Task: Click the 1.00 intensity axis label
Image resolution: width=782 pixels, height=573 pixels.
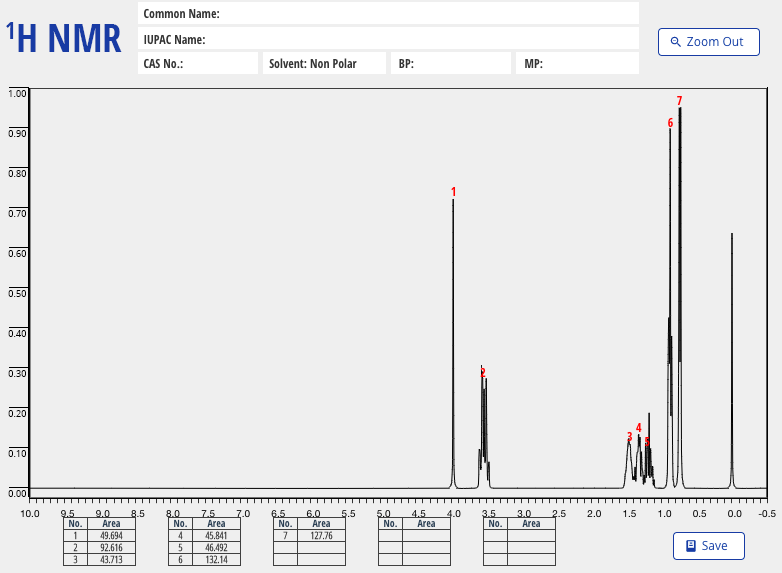Action: [17, 93]
